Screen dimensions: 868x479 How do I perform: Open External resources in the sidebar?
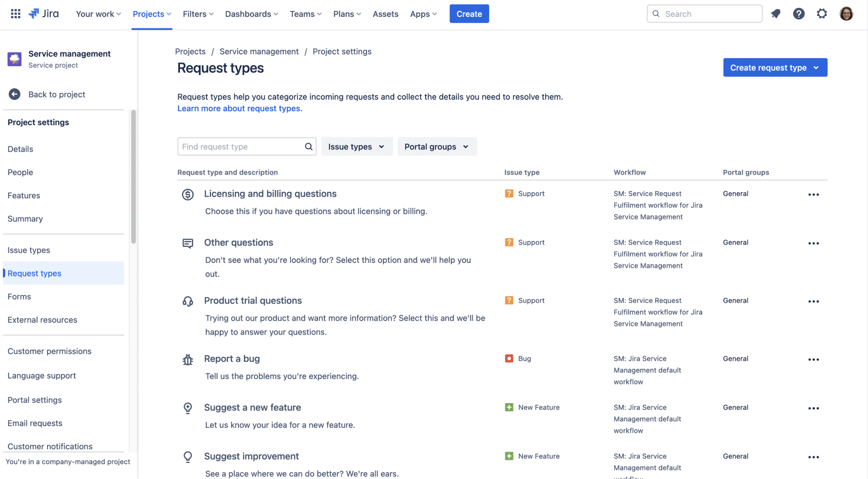tap(42, 320)
